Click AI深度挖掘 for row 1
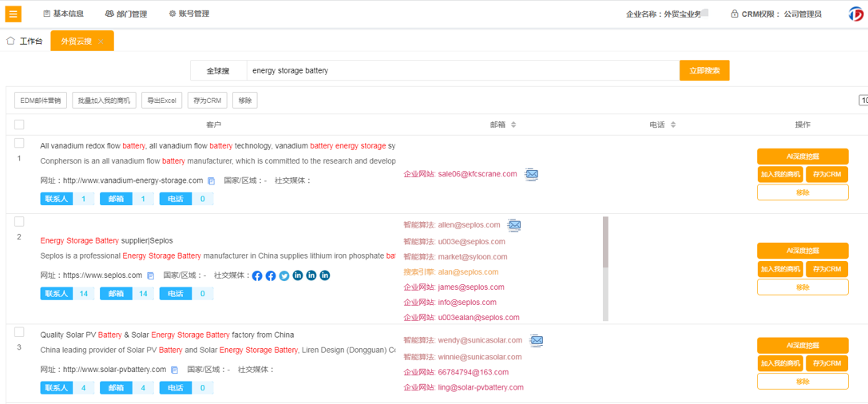The image size is (868, 404). point(803,156)
